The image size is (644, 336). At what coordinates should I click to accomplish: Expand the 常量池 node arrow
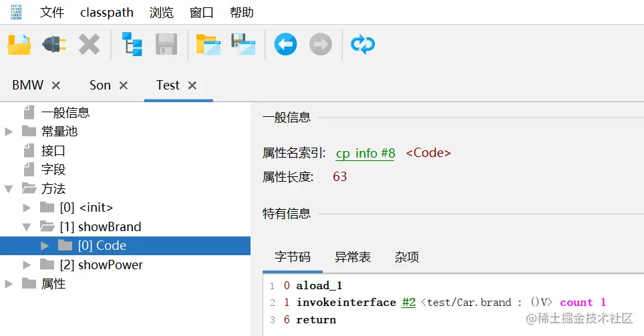tap(8, 132)
